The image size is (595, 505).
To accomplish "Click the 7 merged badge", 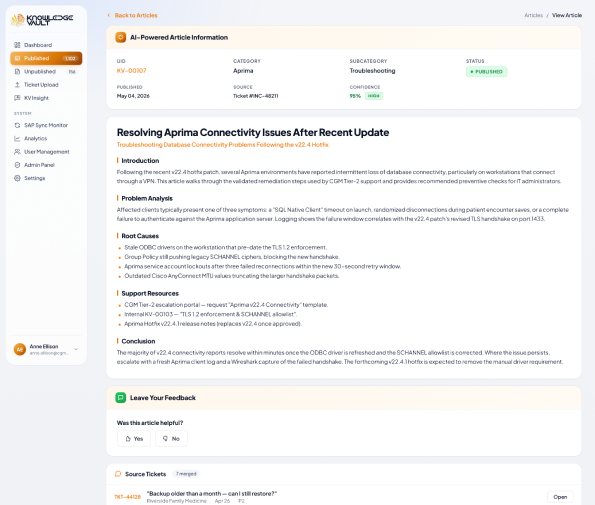I will point(186,474).
